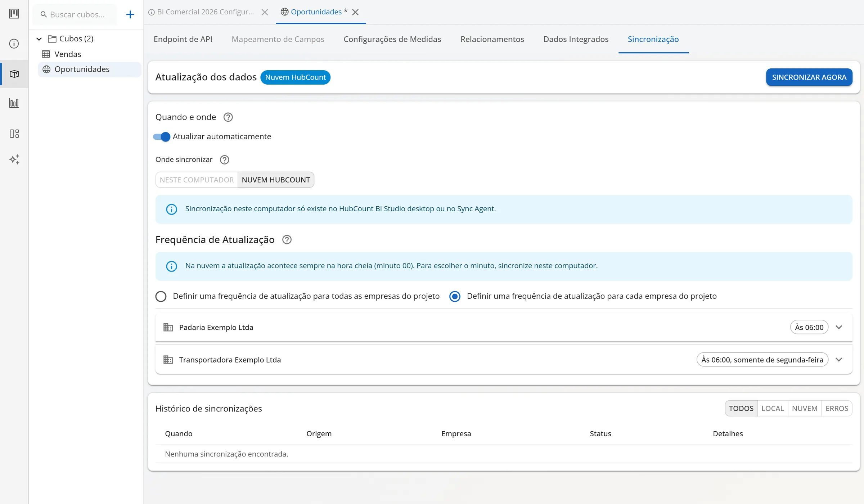Expand Padaria Exemplo Ltda row chevron
864x504 pixels.
839,327
